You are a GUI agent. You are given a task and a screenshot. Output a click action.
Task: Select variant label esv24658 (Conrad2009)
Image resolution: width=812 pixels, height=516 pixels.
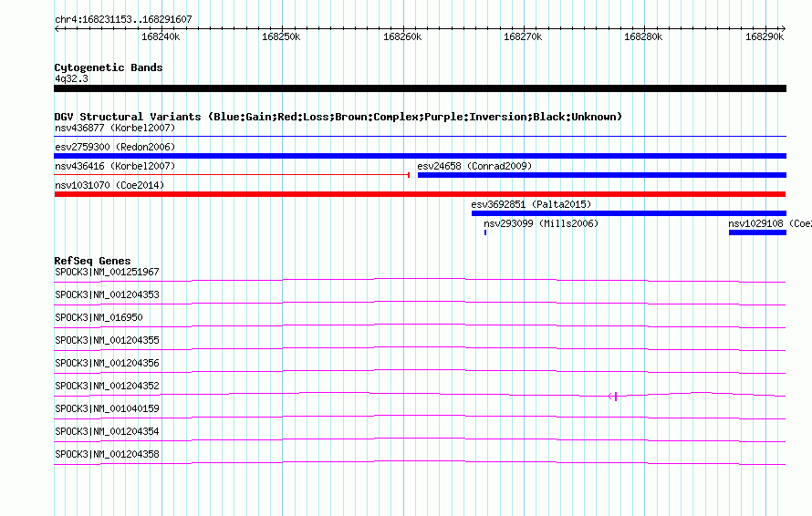coord(474,166)
